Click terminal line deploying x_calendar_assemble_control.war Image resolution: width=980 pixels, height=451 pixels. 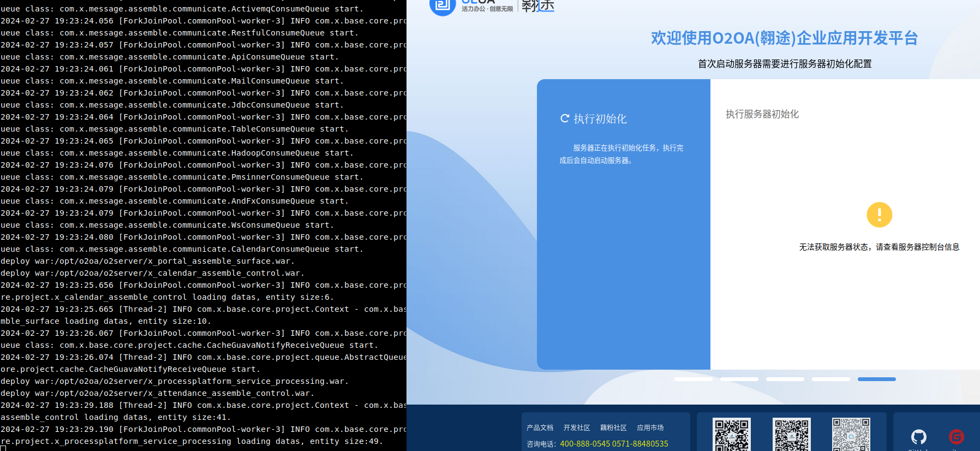[152, 273]
